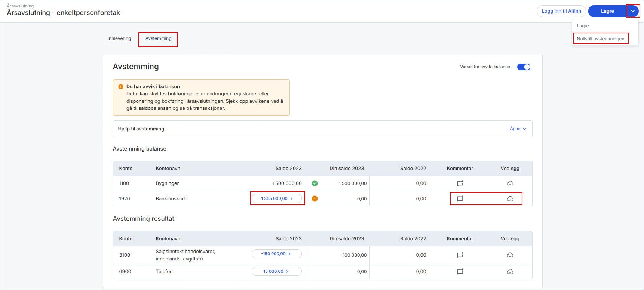Upload attachment for account 3100

pos(510,255)
